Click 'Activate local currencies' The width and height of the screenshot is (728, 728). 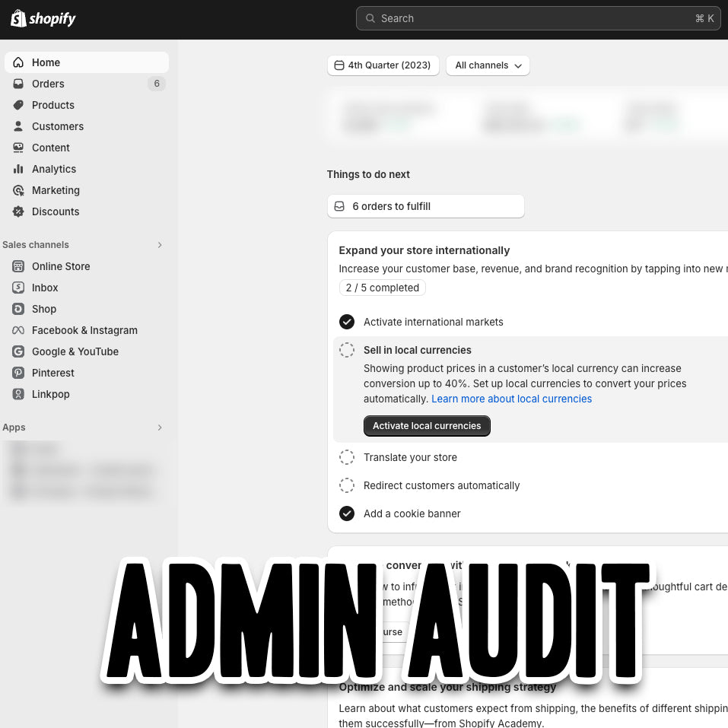[427, 426]
